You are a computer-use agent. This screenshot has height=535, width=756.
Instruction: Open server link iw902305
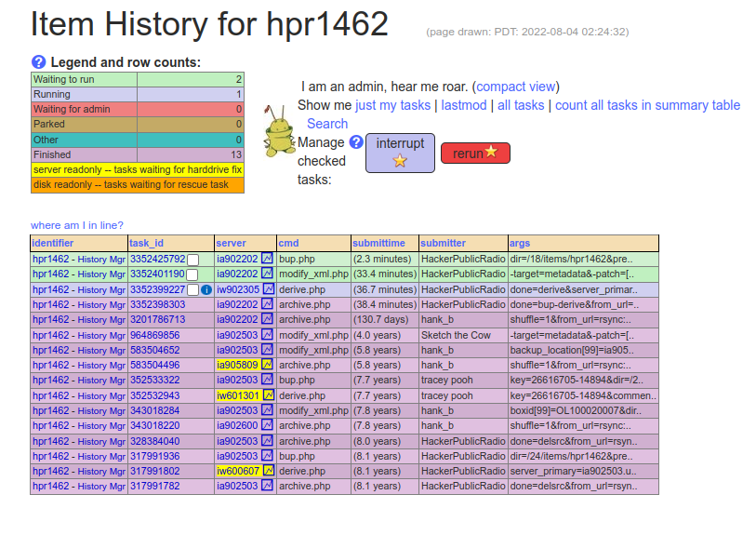point(238,289)
